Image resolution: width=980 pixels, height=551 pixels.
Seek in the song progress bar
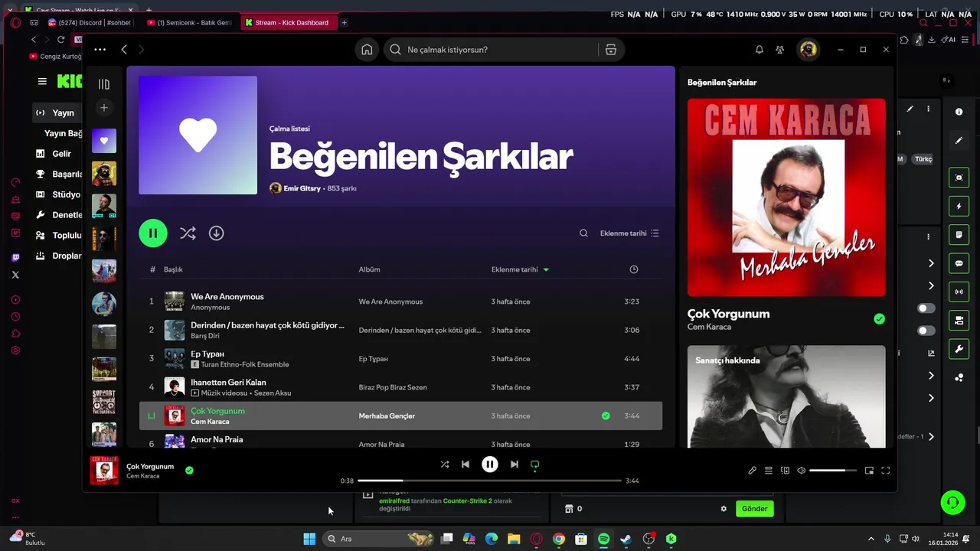click(x=489, y=481)
